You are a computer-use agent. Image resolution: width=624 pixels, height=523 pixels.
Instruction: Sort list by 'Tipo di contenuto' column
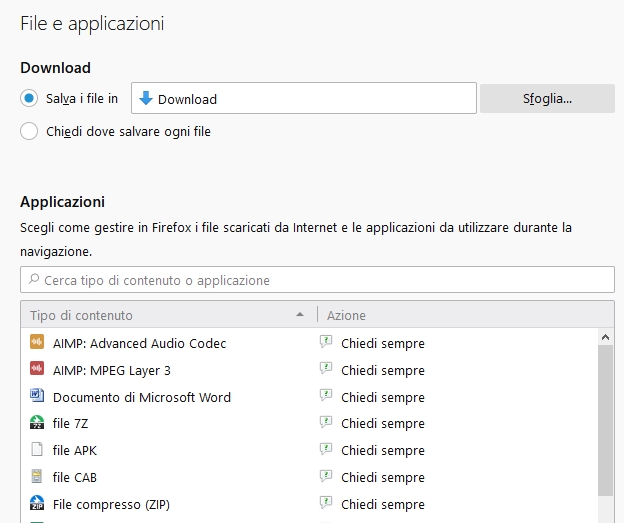169,315
